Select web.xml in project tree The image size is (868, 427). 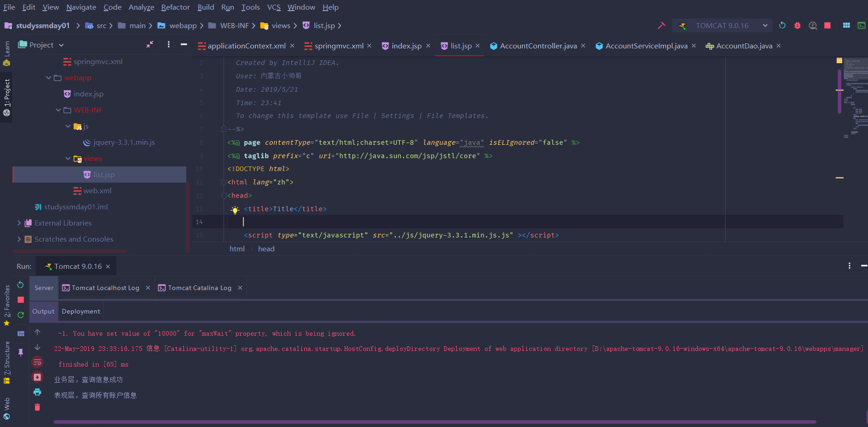(97, 190)
